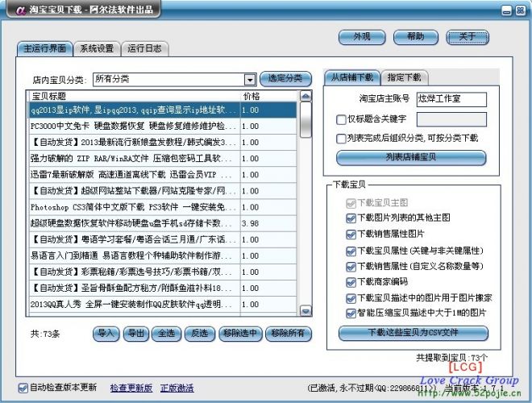The image size is (532, 403).
Task: Enable the 仅标题含关键字 checkbox
Action: coord(341,120)
